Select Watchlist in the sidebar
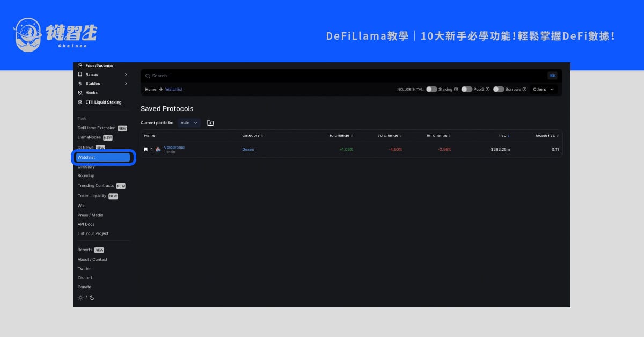 [104, 158]
